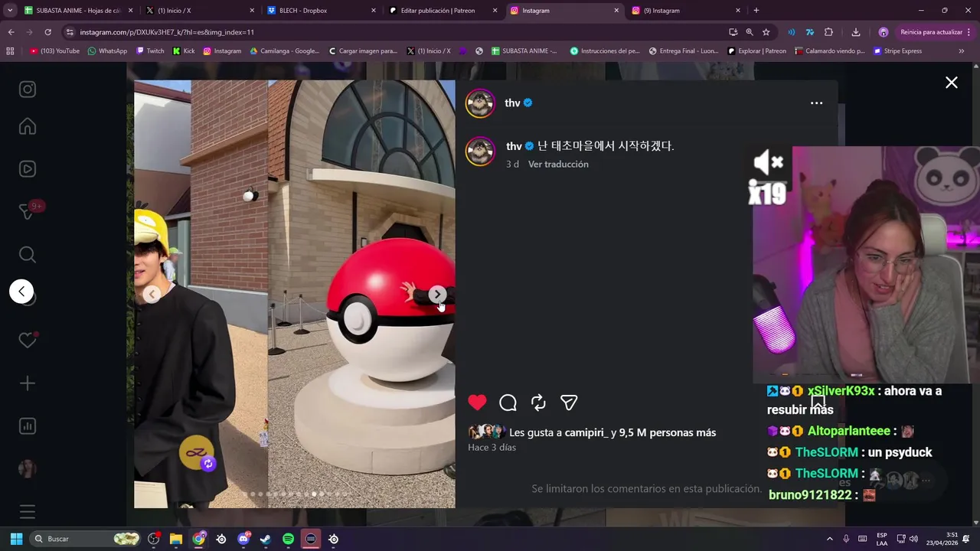Switch to '(9) Instagram' tab

(x=686, y=11)
